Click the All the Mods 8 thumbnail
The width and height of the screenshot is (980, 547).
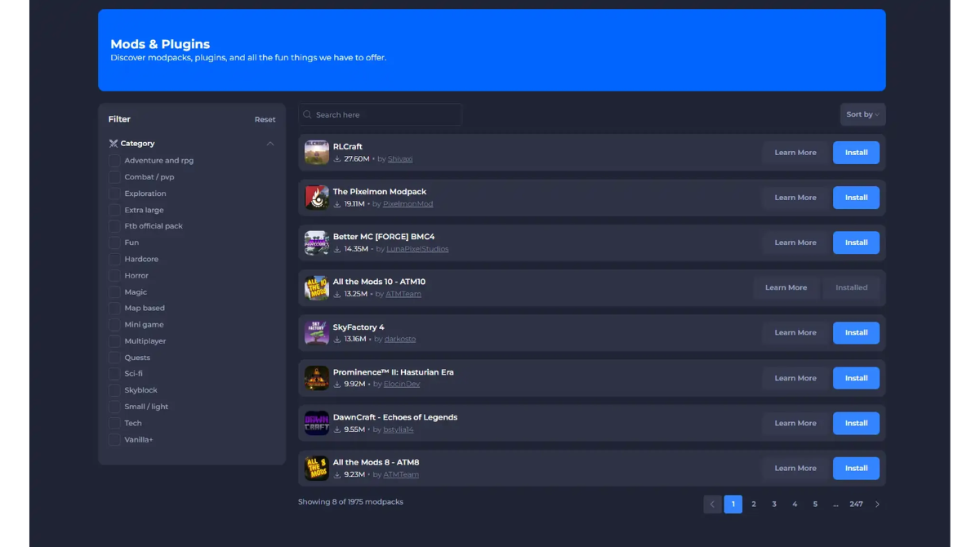316,468
